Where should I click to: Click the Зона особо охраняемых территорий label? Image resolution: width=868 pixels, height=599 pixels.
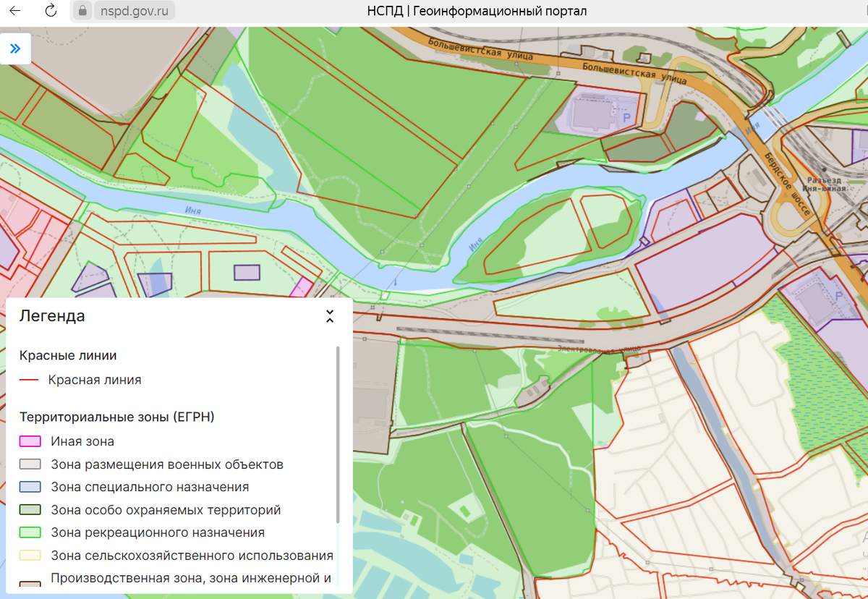(x=166, y=511)
